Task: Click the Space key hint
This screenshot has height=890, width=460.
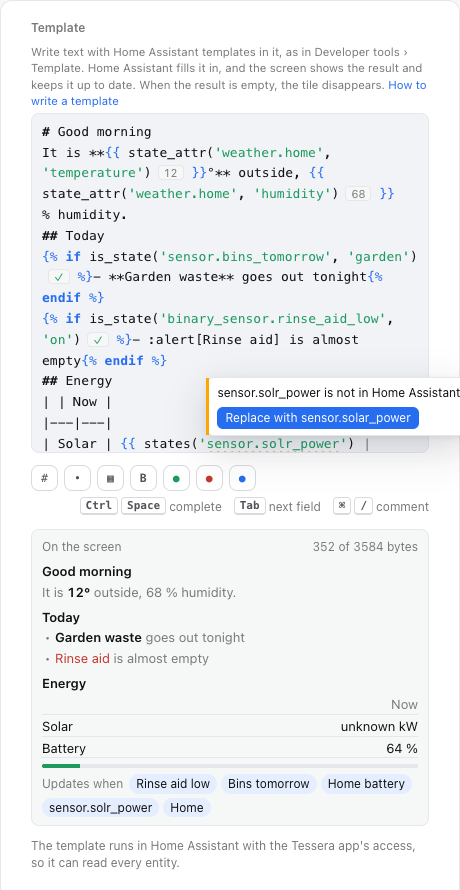Action: click(x=143, y=506)
